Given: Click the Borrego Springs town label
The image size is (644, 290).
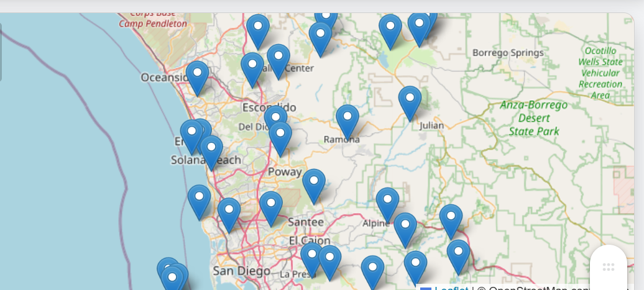Looking at the screenshot, I should [x=508, y=53].
